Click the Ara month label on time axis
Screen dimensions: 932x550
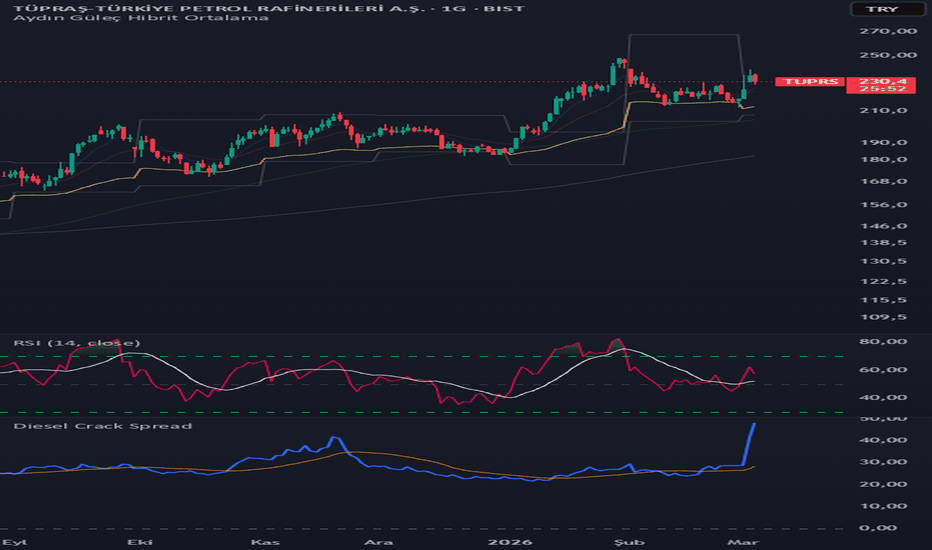click(x=378, y=542)
